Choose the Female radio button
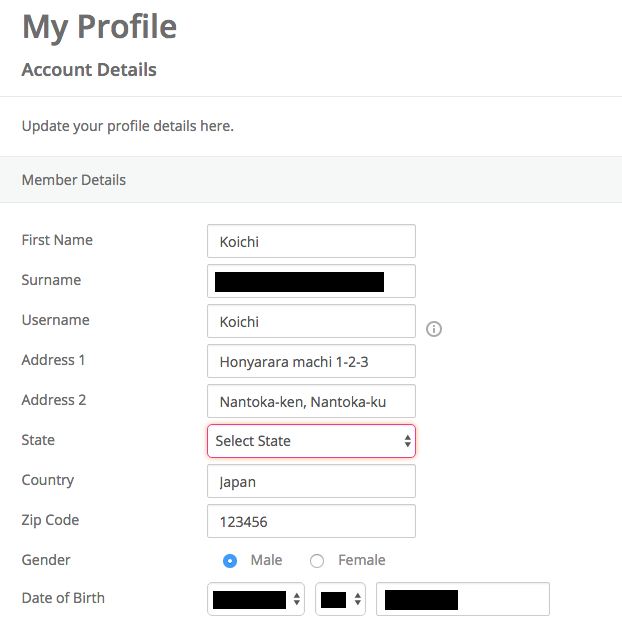 317,561
